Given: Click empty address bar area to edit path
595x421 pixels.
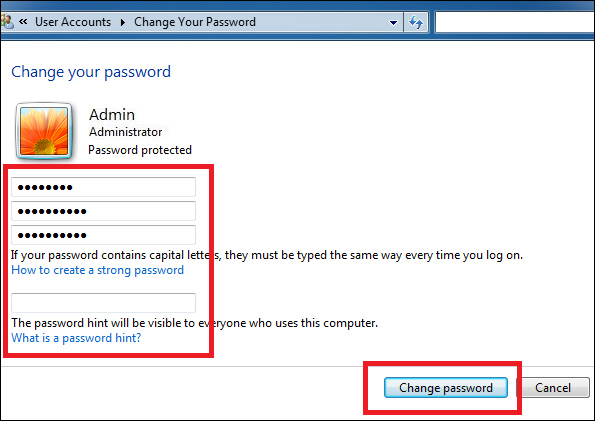Looking at the screenshot, I should (321, 22).
